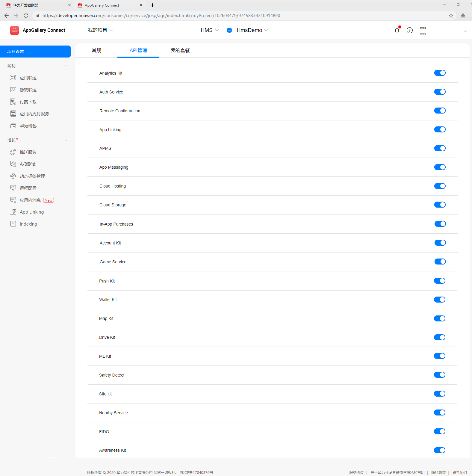Toggle the FIDO switch
The image size is (472, 476).
click(440, 432)
